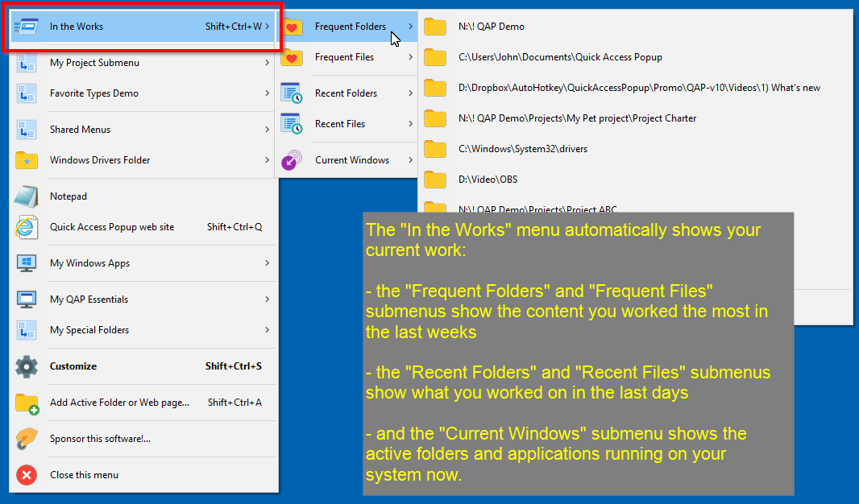The height and width of the screenshot is (504, 859).
Task: Click the Shared Menus icon
Action: [27, 130]
